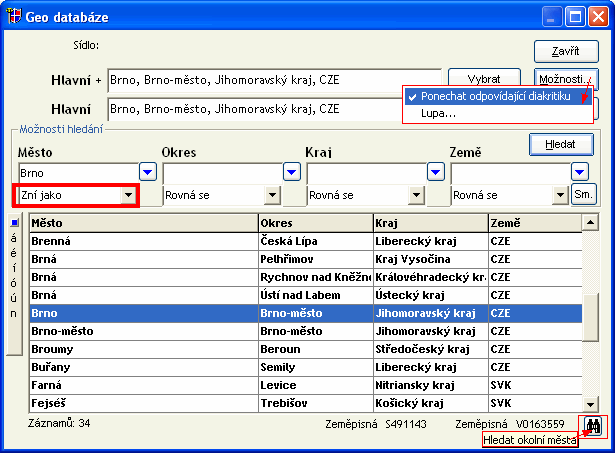The image size is (615, 453).
Task: Click the Středočeský kraj cell
Action: point(431,349)
